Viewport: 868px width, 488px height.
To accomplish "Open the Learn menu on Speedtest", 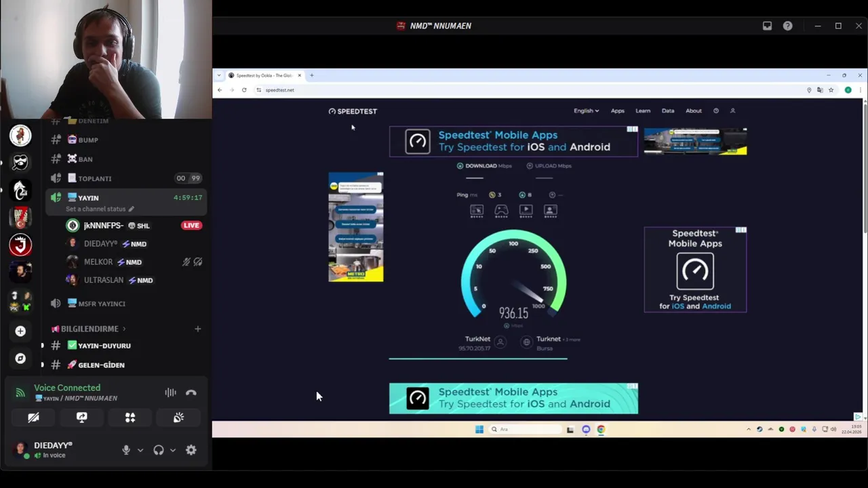I will coord(643,110).
